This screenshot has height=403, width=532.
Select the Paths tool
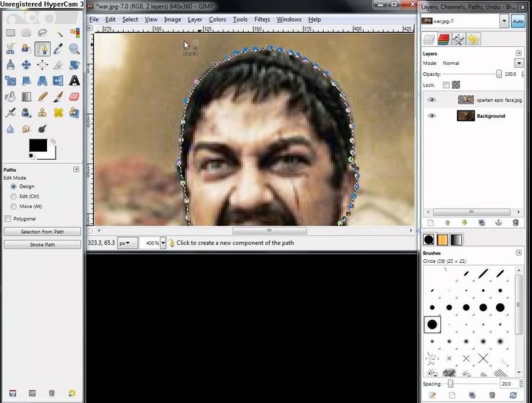tap(42, 49)
